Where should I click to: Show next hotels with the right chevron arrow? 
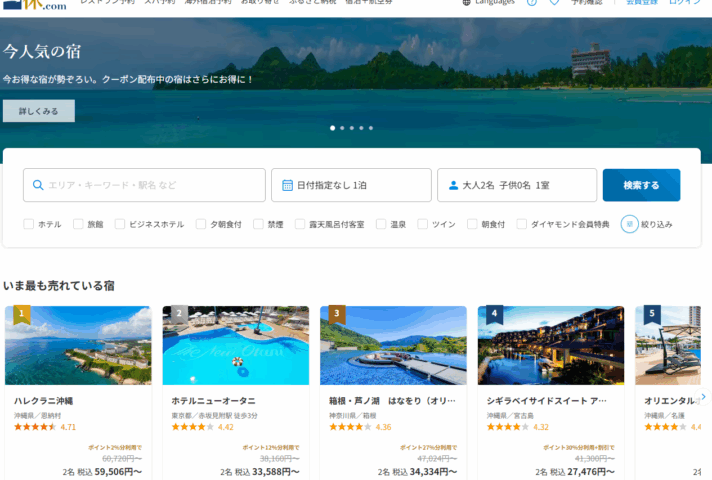tap(703, 396)
